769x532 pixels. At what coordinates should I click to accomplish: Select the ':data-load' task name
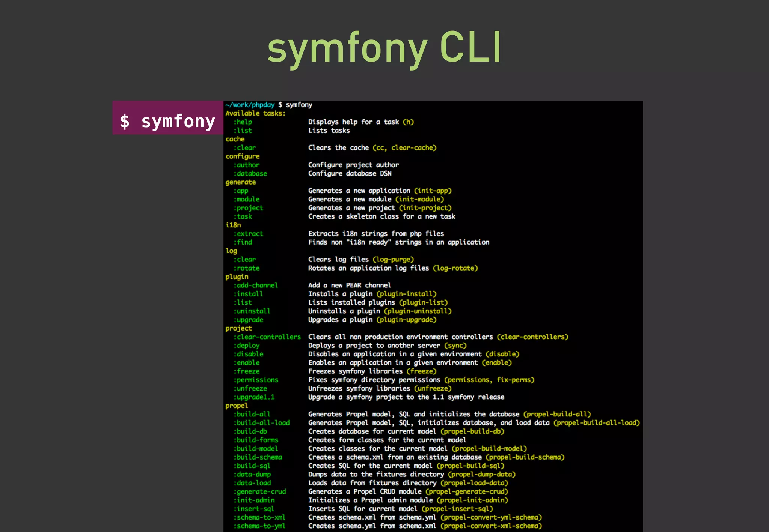point(252,483)
